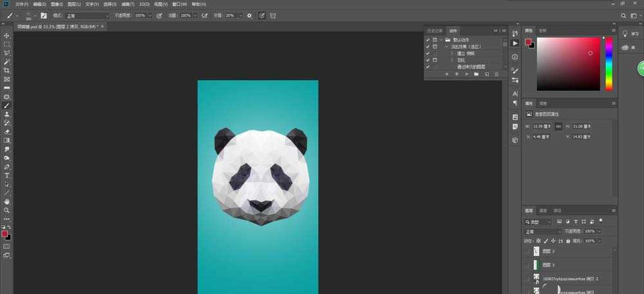Open the layer blend mode dropdown
The image size is (644, 294).
pyautogui.click(x=543, y=231)
